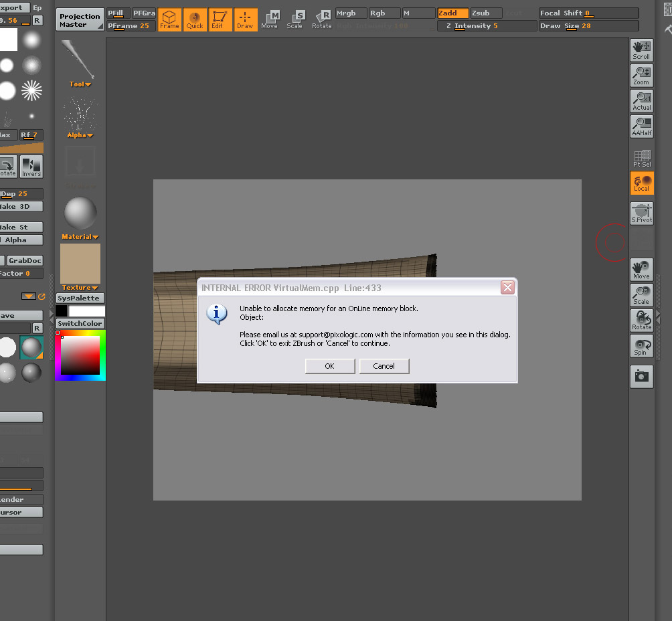Click the Scroll document navigation icon
The image size is (672, 621).
click(642, 50)
